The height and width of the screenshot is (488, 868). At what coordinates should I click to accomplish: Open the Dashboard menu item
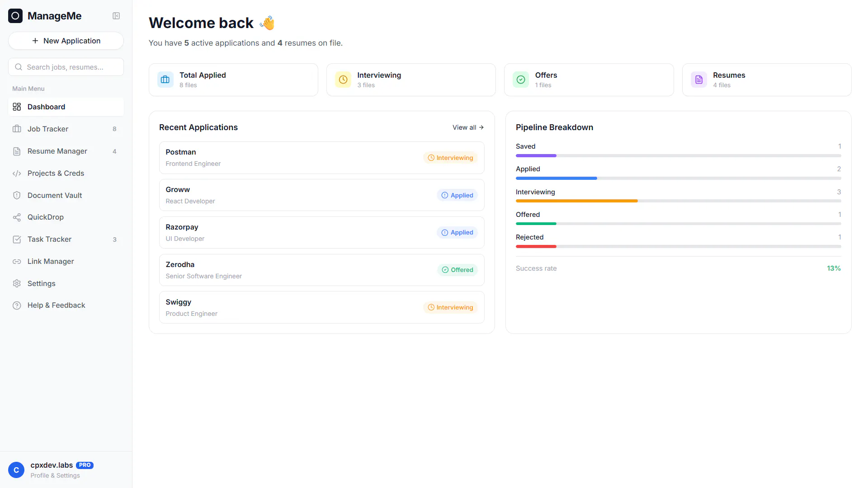coord(66,107)
